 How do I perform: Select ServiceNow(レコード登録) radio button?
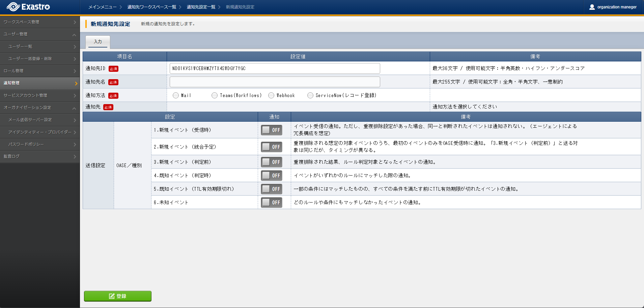pyautogui.click(x=310, y=95)
